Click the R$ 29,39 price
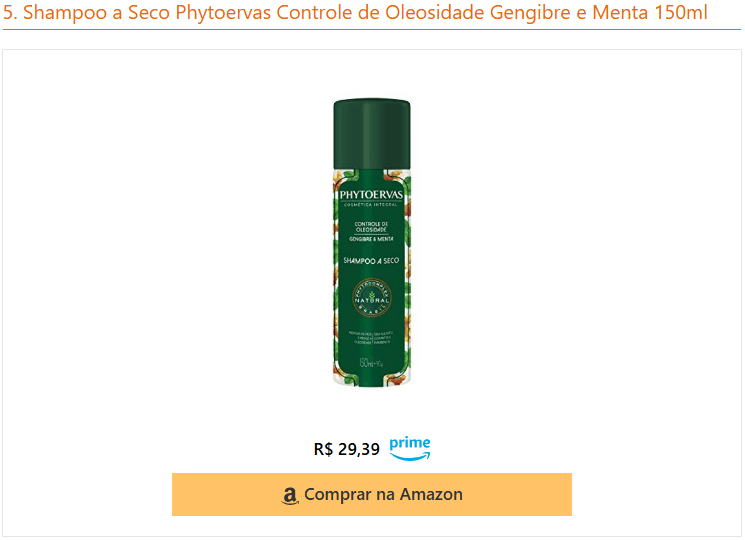The image size is (745, 540). coord(346,449)
